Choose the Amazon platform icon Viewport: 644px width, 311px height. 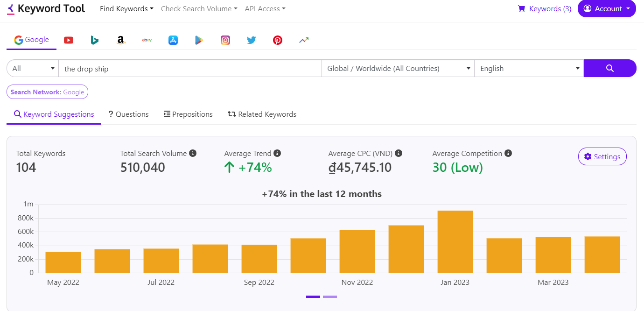point(121,40)
